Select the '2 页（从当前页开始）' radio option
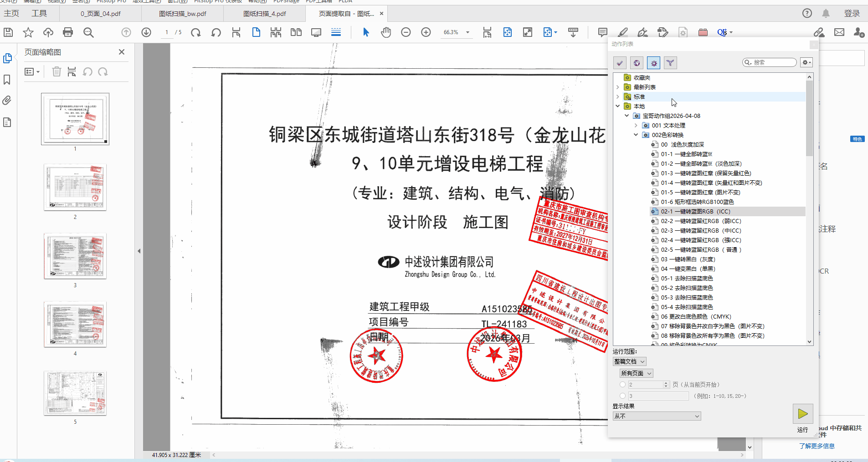The height and width of the screenshot is (462, 868). point(623,385)
